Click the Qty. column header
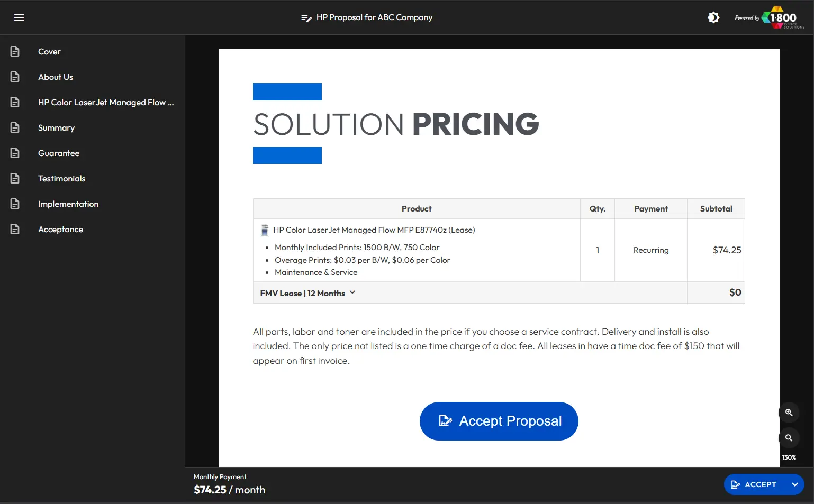The image size is (814, 504). coord(598,209)
